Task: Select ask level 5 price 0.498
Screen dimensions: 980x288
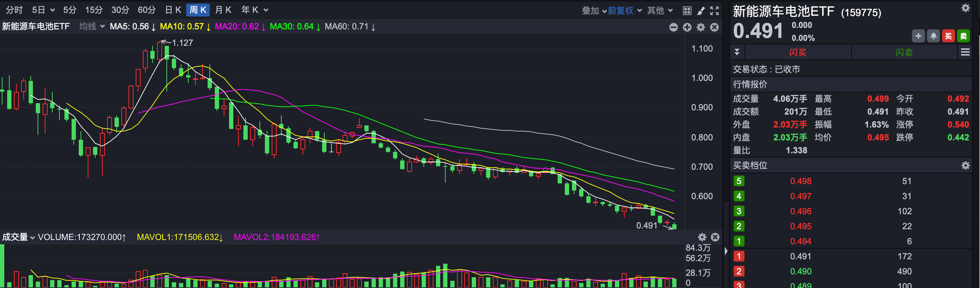Action: (x=801, y=181)
